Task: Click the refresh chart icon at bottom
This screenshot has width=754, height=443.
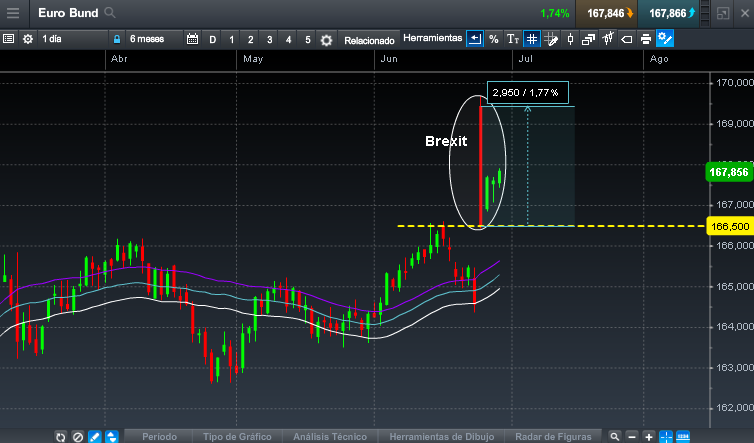Action: coord(61,437)
